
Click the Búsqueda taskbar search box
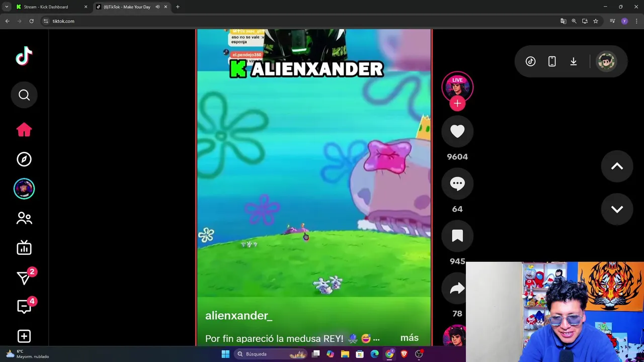coord(272,354)
